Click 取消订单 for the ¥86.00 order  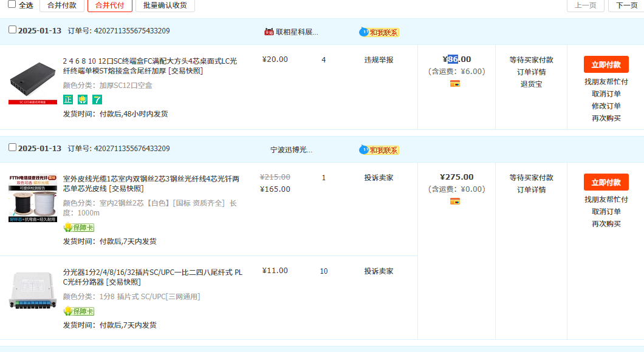click(x=606, y=94)
